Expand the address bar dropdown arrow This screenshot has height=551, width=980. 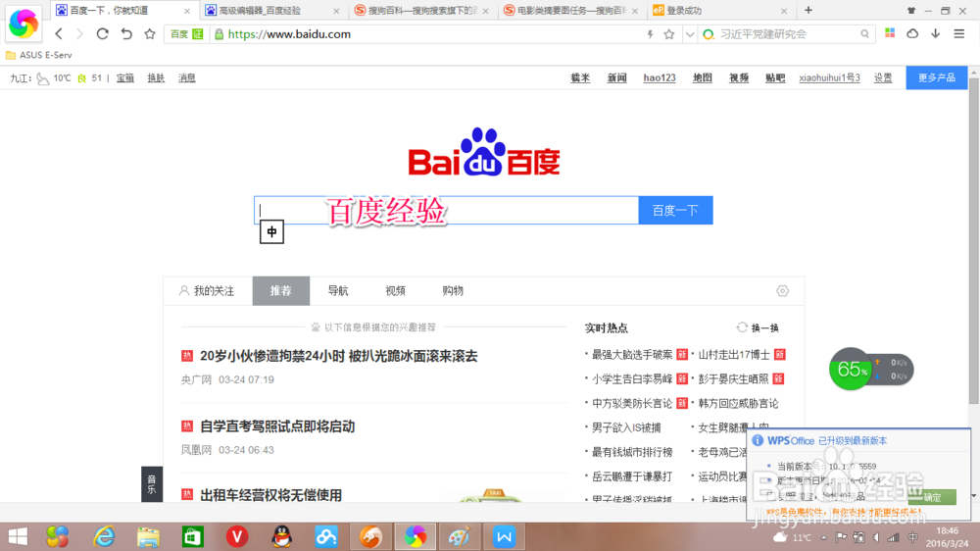pos(689,34)
